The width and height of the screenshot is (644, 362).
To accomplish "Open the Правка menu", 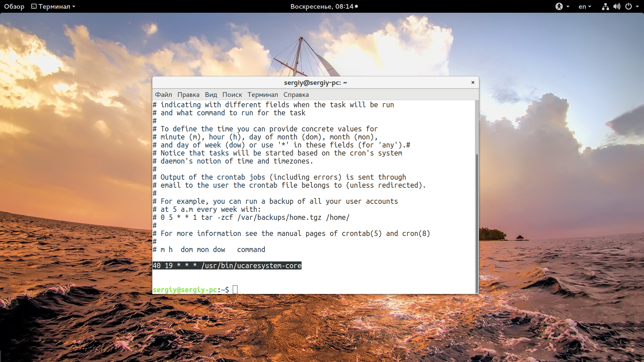I will point(188,95).
